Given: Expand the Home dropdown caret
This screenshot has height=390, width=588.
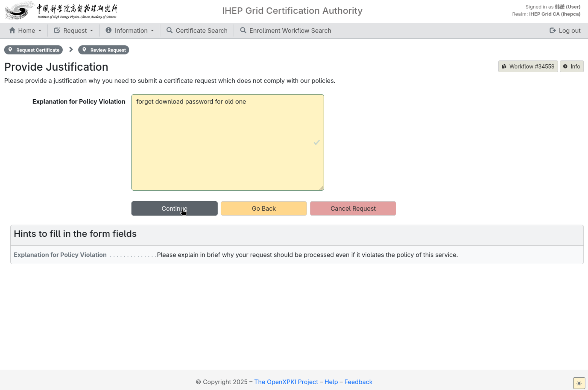Looking at the screenshot, I should point(40,31).
